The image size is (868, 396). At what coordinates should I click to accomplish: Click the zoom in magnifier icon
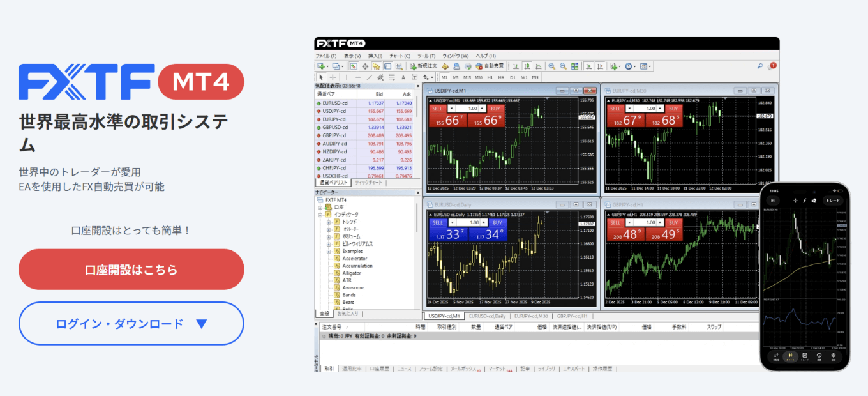click(x=551, y=66)
